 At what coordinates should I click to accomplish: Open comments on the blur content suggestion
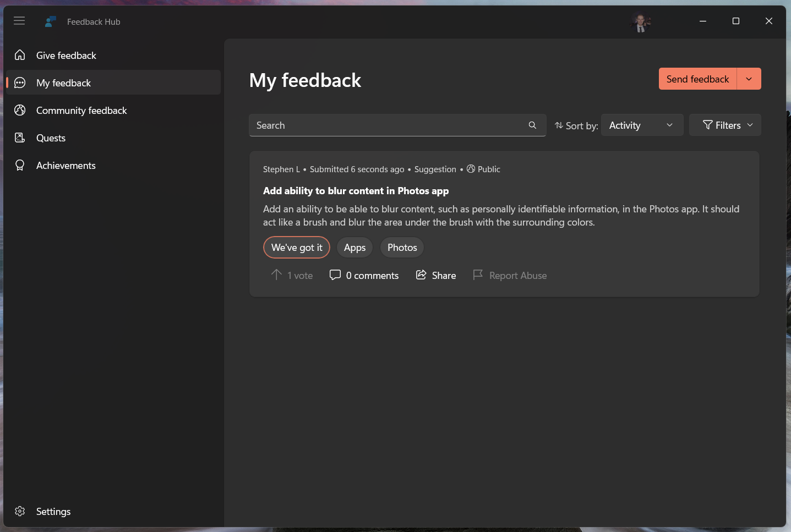pyautogui.click(x=364, y=275)
